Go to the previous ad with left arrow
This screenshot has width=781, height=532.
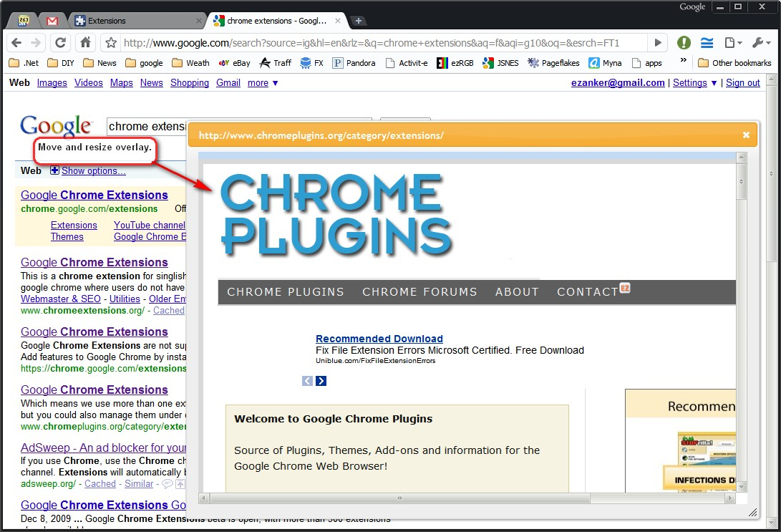pos(307,381)
